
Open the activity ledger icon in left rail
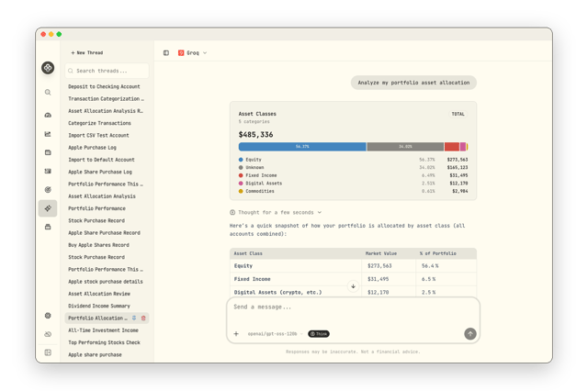(x=48, y=171)
